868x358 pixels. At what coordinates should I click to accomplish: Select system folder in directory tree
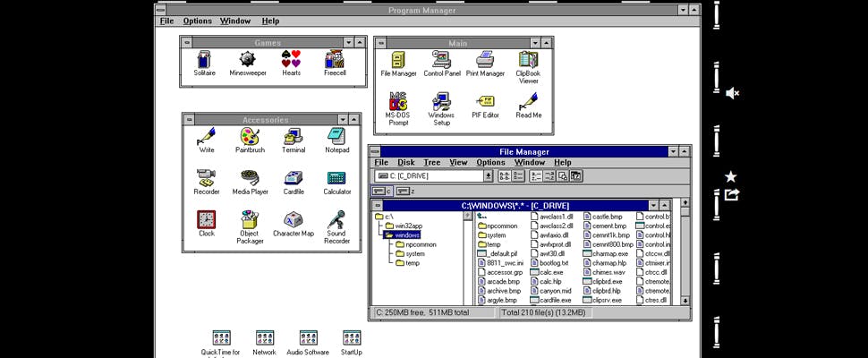click(410, 253)
